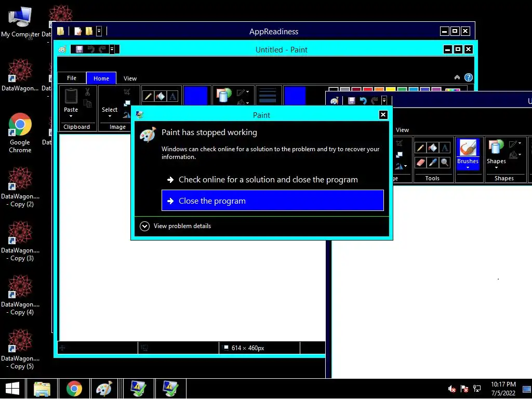Click Properties icon in AppReadiness title bar
This screenshot has height=399, width=532.
click(x=78, y=31)
